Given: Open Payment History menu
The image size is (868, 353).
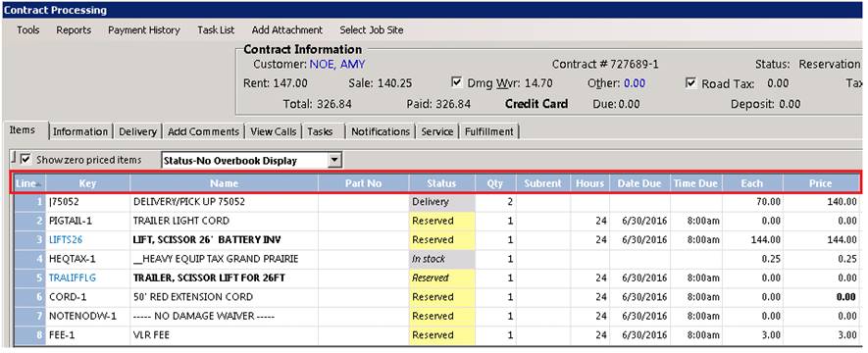Looking at the screenshot, I should 144,29.
